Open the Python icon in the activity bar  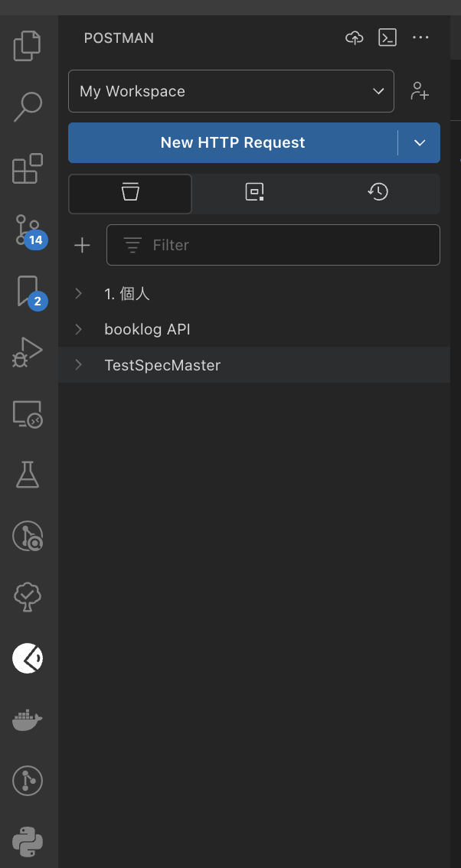28,842
